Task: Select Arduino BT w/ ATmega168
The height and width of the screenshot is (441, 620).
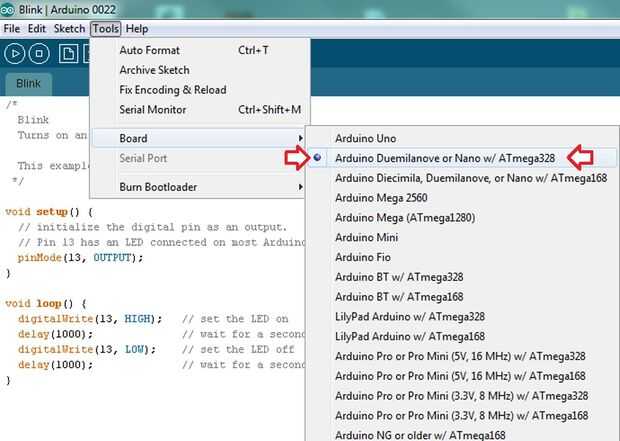Action: tap(462, 297)
